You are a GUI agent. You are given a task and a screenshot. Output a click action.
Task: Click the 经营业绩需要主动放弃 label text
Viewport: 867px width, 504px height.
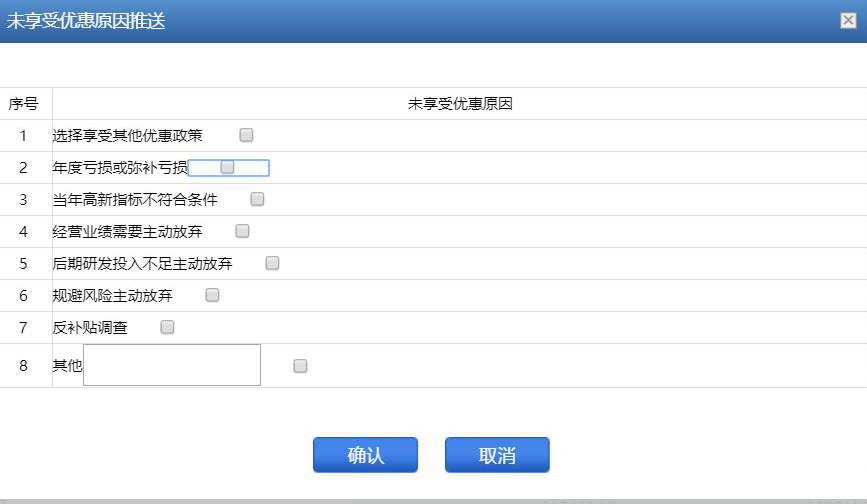[x=128, y=232]
